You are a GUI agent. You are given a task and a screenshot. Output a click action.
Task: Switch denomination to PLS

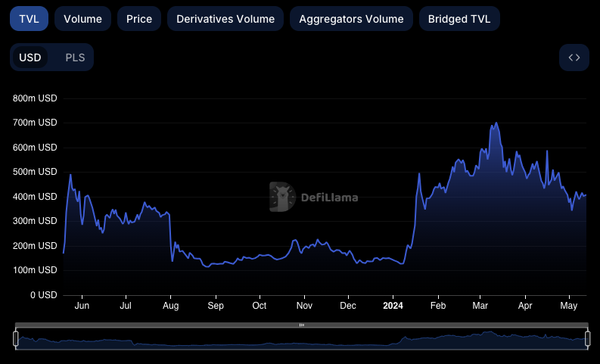pos(75,58)
